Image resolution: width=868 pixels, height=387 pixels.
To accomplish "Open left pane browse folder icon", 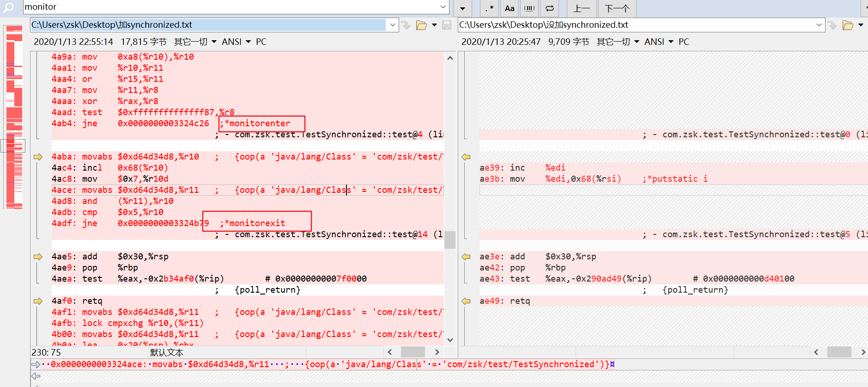I will 421,25.
